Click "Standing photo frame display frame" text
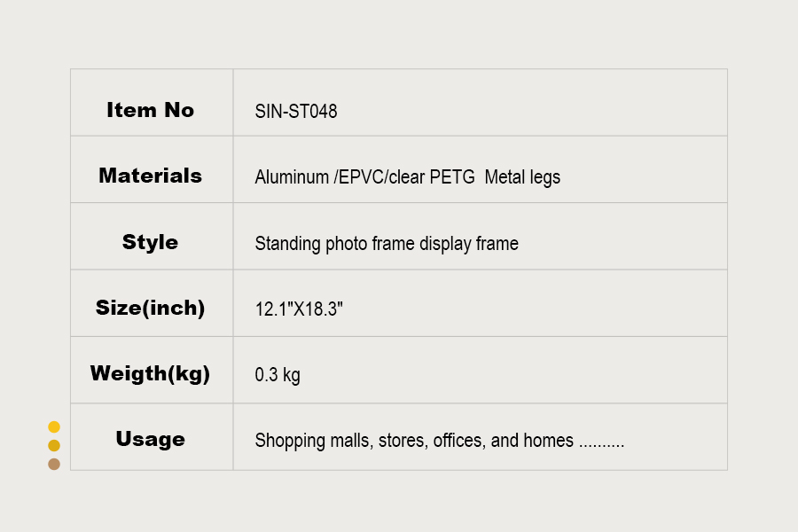The height and width of the screenshot is (532, 798). (387, 244)
